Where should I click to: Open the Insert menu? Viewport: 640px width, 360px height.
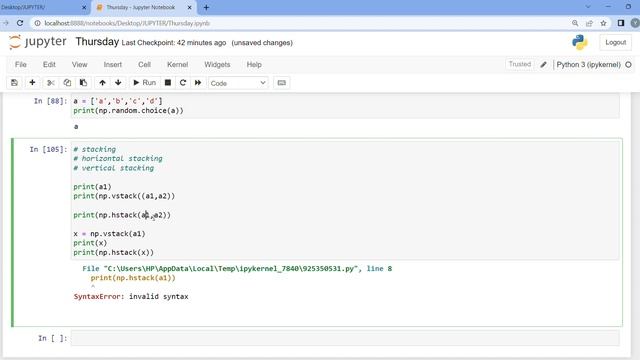coord(113,64)
